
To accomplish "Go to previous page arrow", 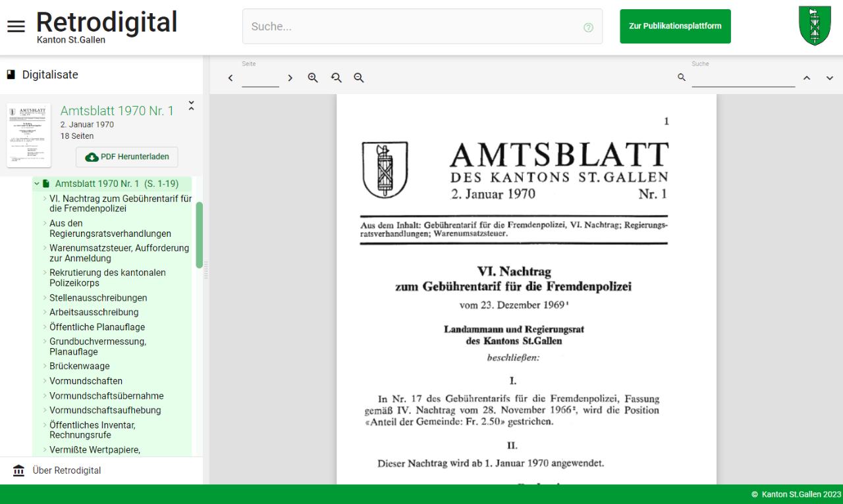I will click(x=231, y=78).
